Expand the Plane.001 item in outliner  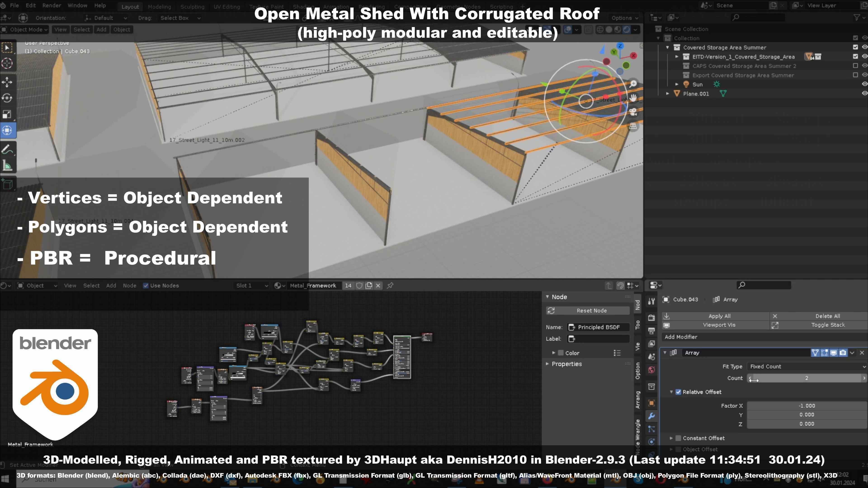[x=668, y=94]
